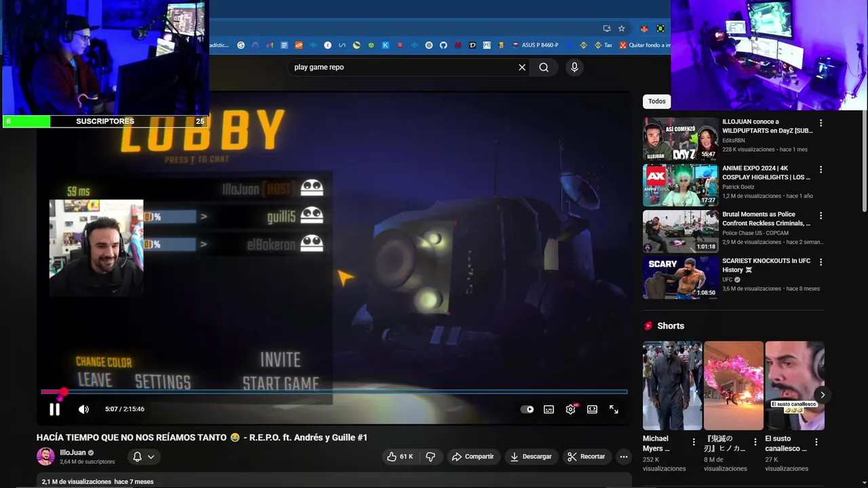Open the fox extension icon
This screenshot has width=868, height=488.
point(644,28)
